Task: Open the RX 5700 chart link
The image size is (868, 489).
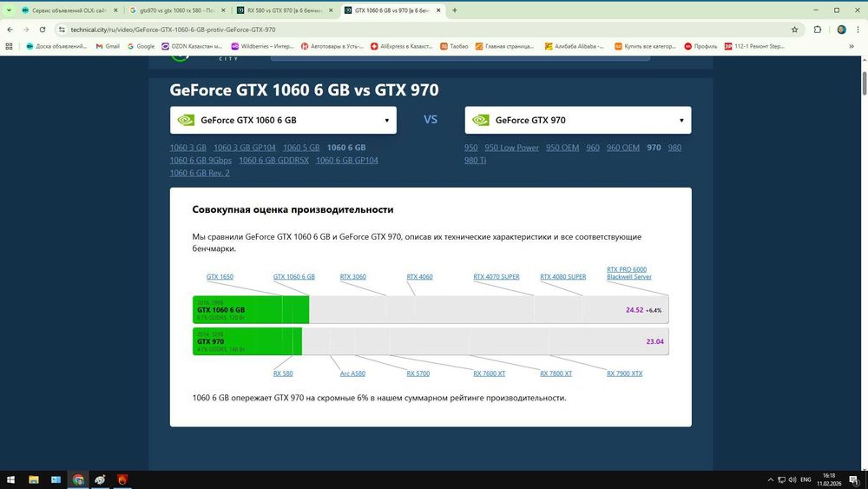Action: point(418,373)
